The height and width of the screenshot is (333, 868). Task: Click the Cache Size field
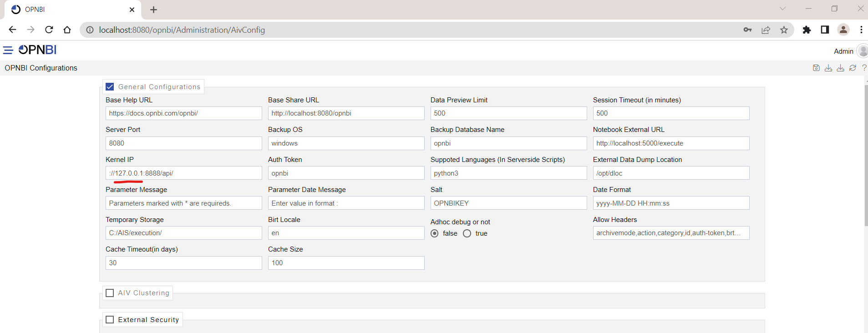coord(346,263)
